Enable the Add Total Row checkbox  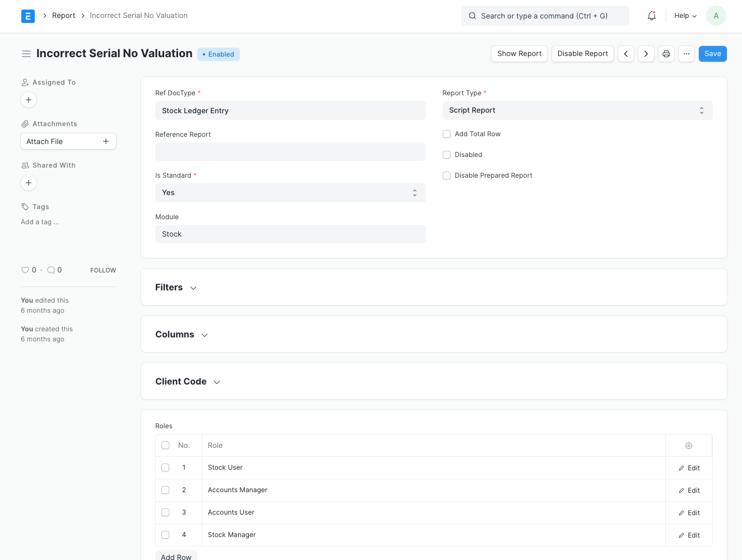tap(447, 134)
